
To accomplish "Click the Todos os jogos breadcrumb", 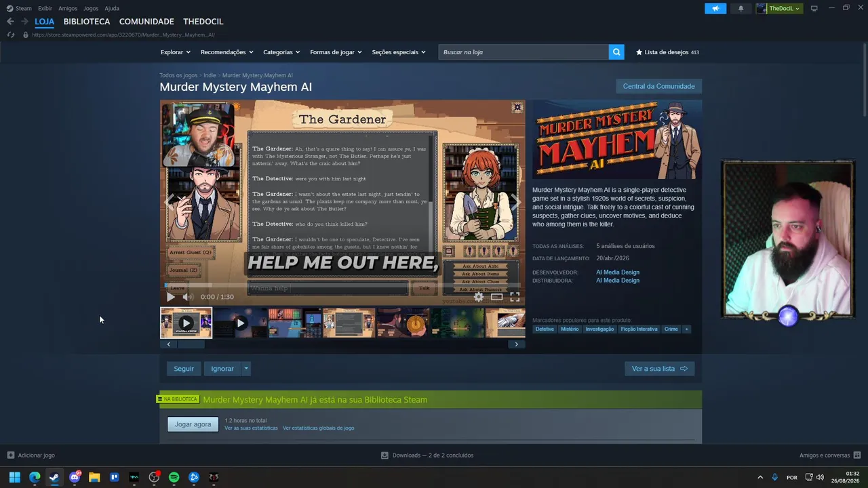I will pos(178,75).
